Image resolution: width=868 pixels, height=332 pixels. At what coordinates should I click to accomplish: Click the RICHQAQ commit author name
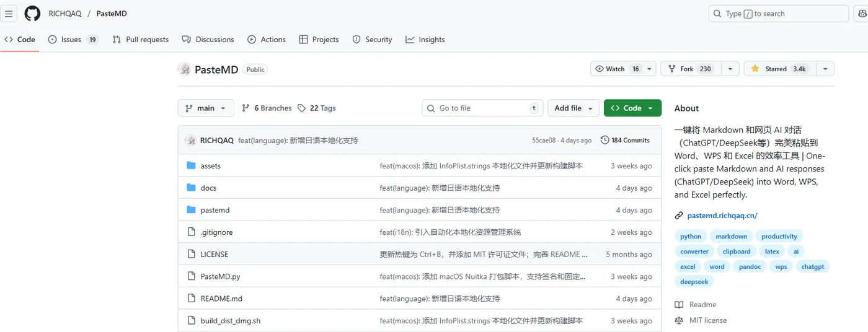coord(217,141)
